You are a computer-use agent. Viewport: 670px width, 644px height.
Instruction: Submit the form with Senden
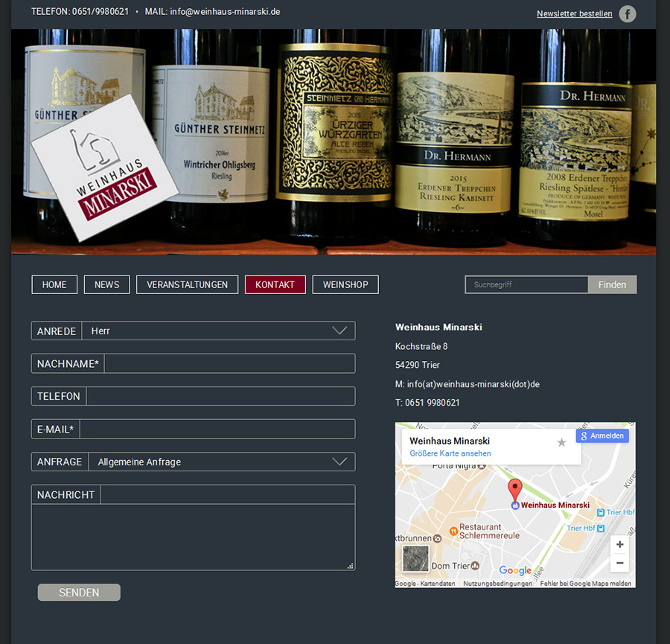79,593
